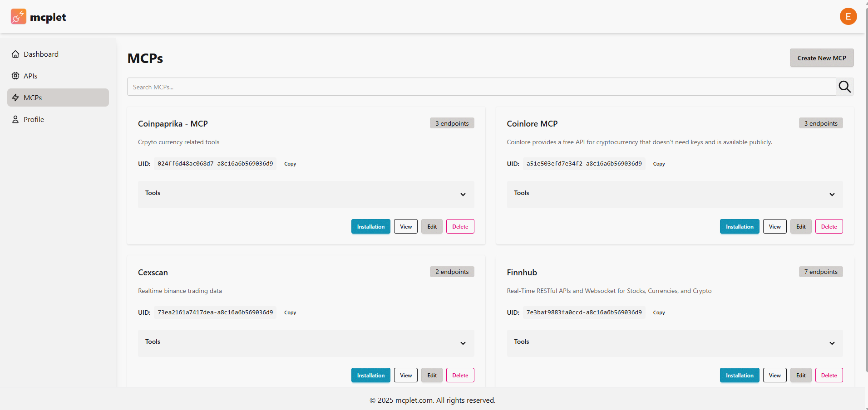Edit the Finnhub MCP
The height and width of the screenshot is (410, 868).
point(801,375)
